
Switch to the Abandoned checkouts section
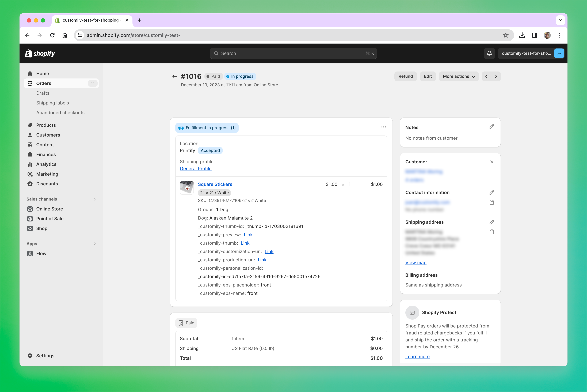click(60, 112)
